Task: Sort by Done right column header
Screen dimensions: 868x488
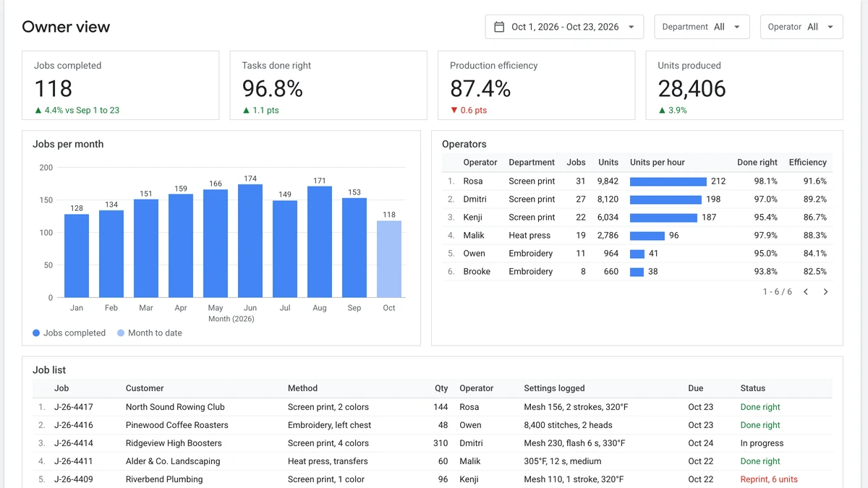Action: pyautogui.click(x=757, y=163)
